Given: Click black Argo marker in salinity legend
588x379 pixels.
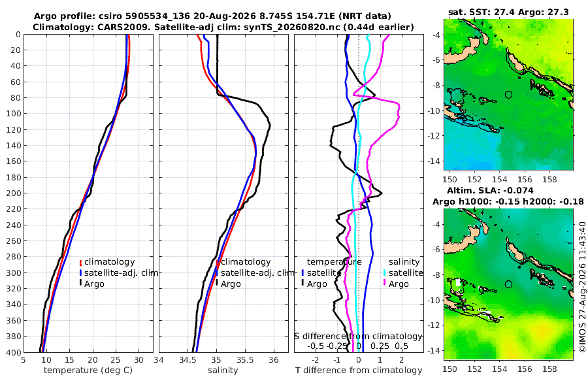Looking at the screenshot, I should click(x=217, y=284).
